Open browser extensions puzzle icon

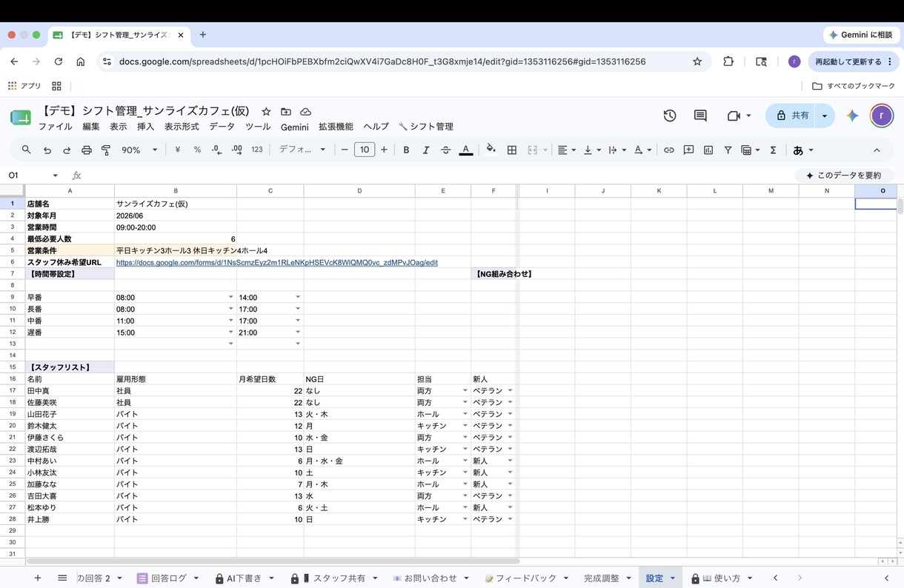(x=728, y=61)
